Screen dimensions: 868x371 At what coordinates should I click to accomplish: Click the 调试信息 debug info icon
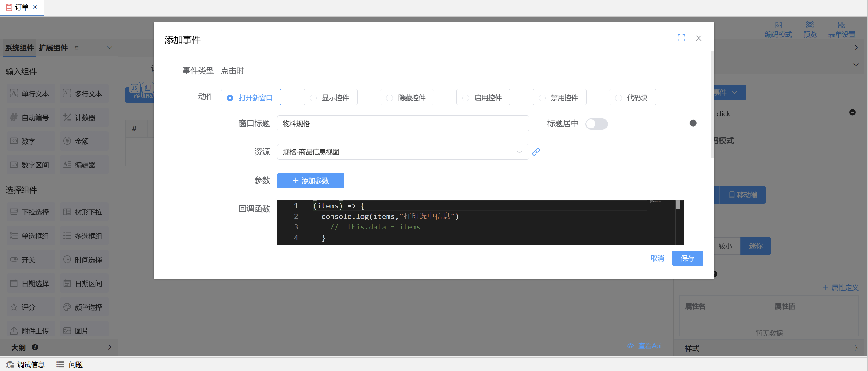[10, 364]
